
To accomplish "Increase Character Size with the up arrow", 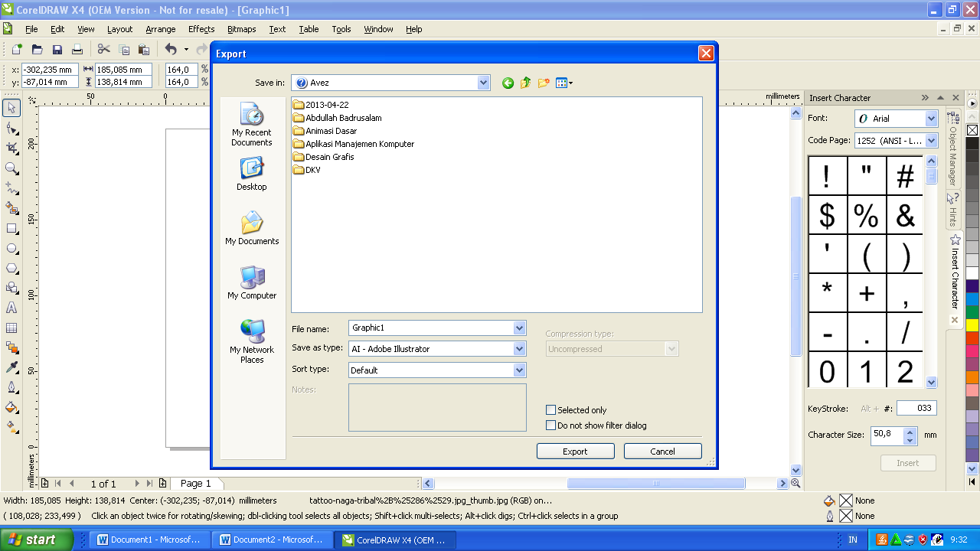I will coord(910,431).
